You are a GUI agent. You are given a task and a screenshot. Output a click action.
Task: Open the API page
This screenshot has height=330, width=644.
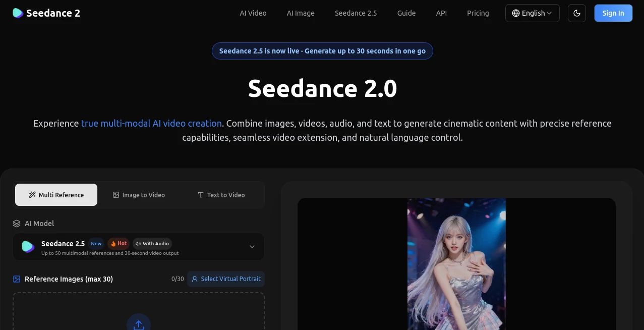441,13
